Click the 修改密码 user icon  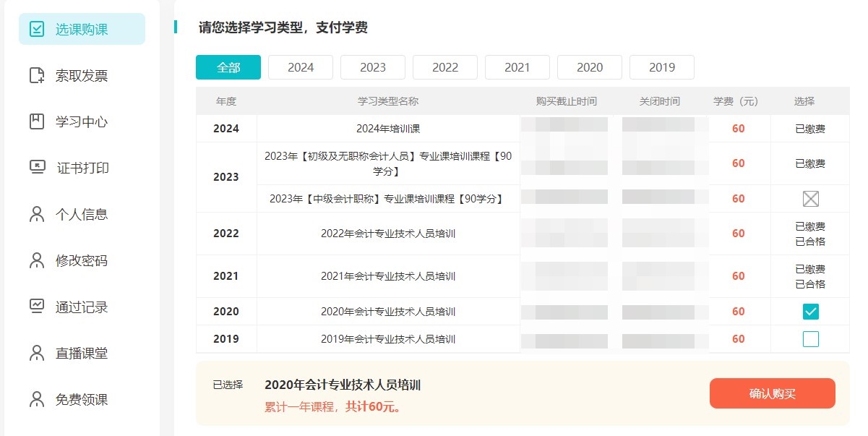click(x=36, y=260)
